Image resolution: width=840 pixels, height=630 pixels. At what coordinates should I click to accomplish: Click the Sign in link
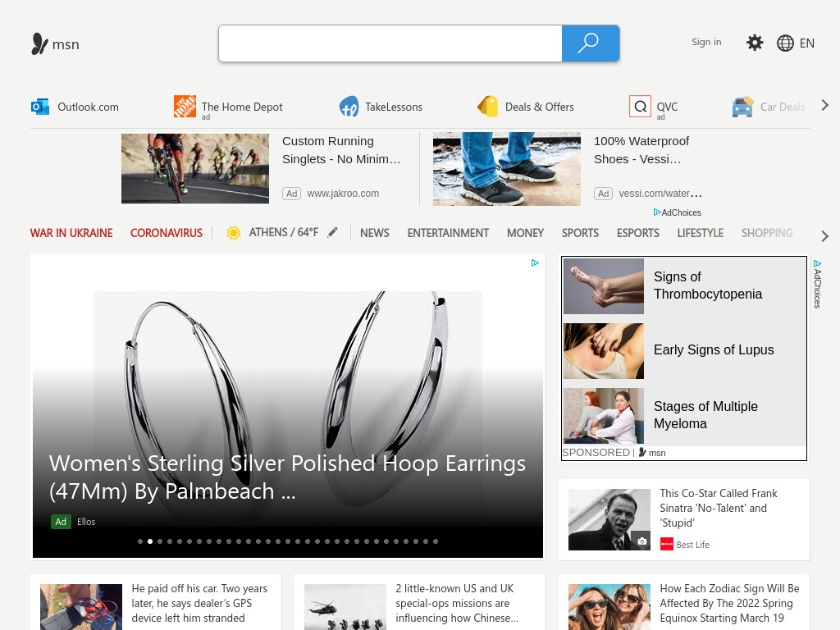click(x=706, y=42)
